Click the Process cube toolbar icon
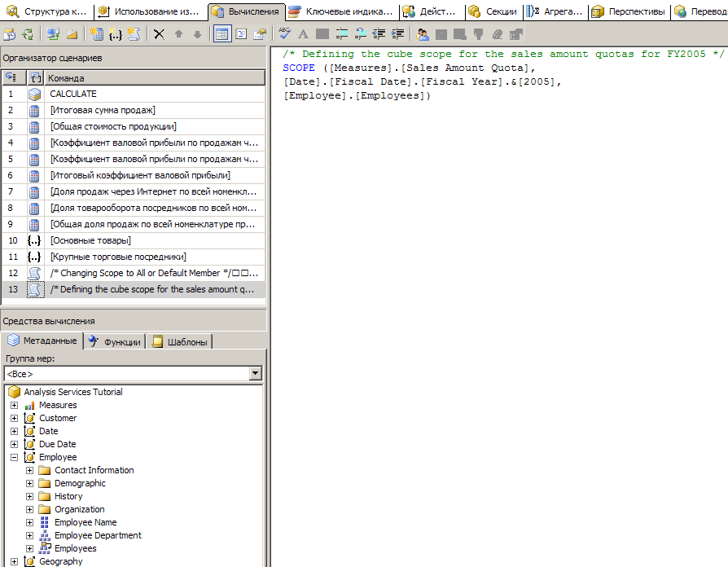This screenshot has width=728, height=567. coord(9,34)
